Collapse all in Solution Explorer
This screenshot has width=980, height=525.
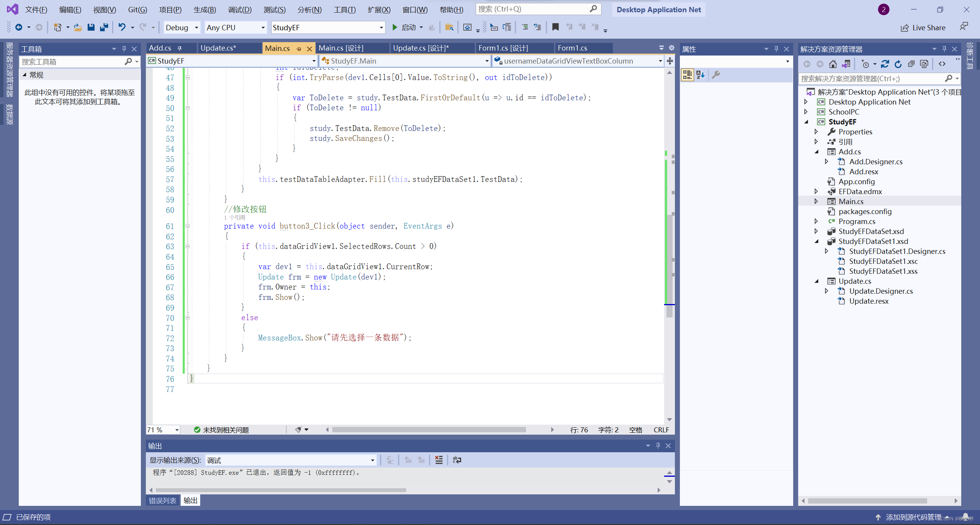click(911, 64)
